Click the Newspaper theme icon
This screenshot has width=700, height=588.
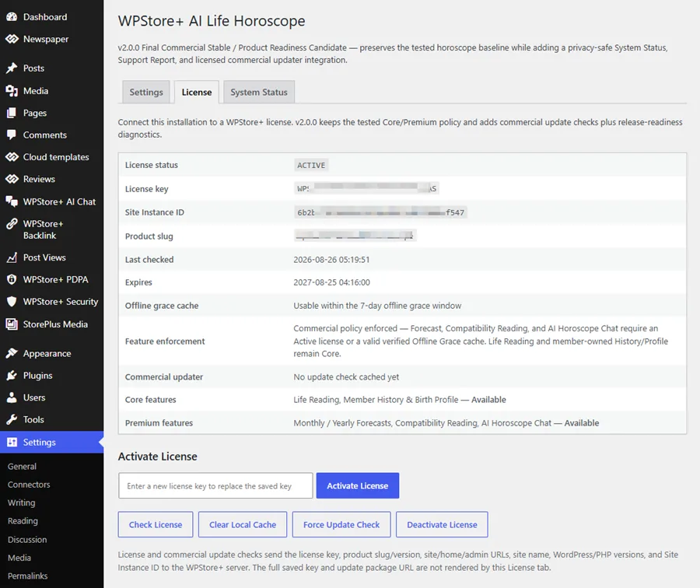pyautogui.click(x=12, y=40)
